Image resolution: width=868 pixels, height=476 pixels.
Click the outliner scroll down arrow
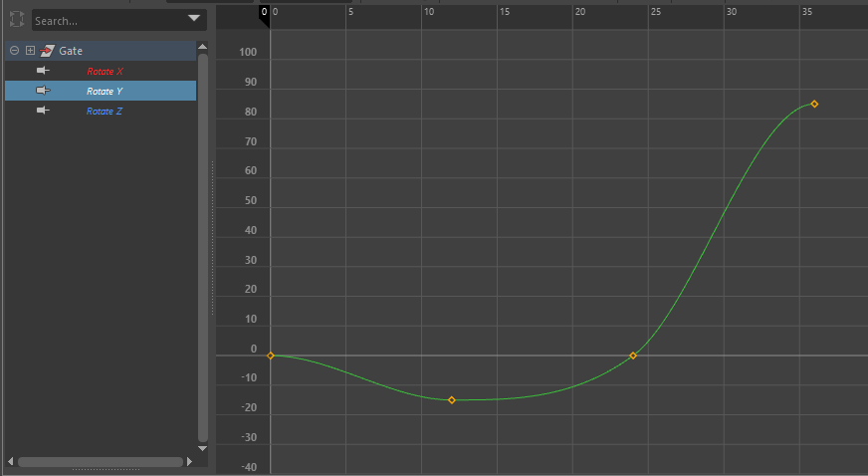coord(203,448)
